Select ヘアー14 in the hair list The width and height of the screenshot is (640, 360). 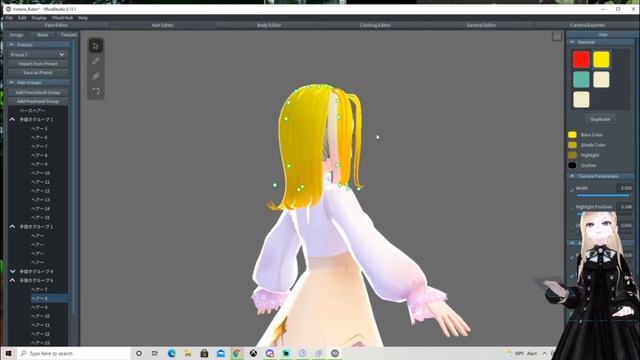point(40,209)
